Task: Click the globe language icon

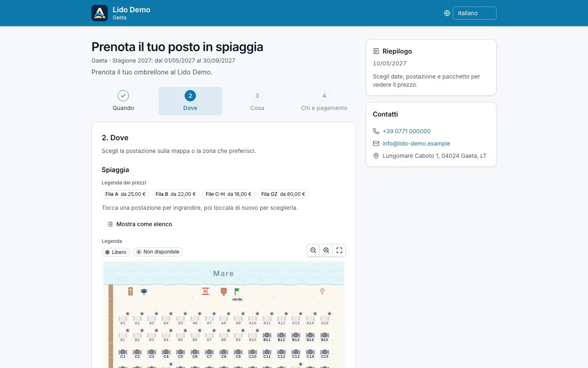Action: pyautogui.click(x=447, y=13)
